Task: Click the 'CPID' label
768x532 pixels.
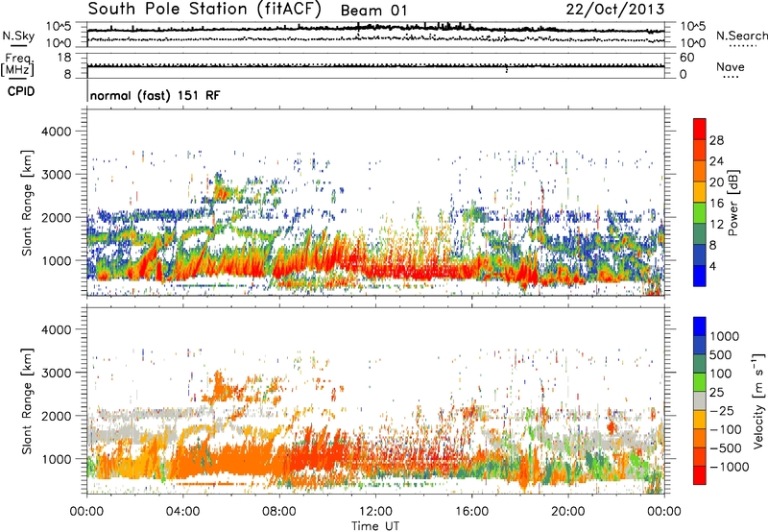Action: tap(21, 91)
